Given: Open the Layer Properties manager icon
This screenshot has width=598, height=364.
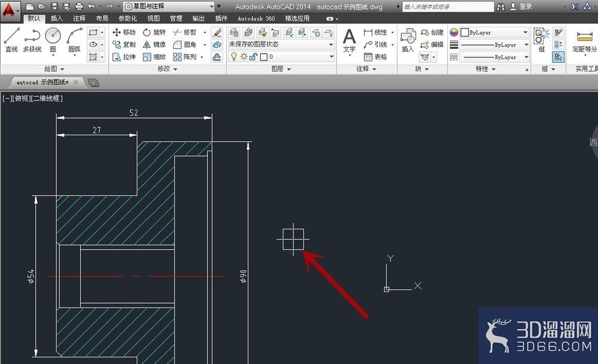Looking at the screenshot, I should coord(234,32).
